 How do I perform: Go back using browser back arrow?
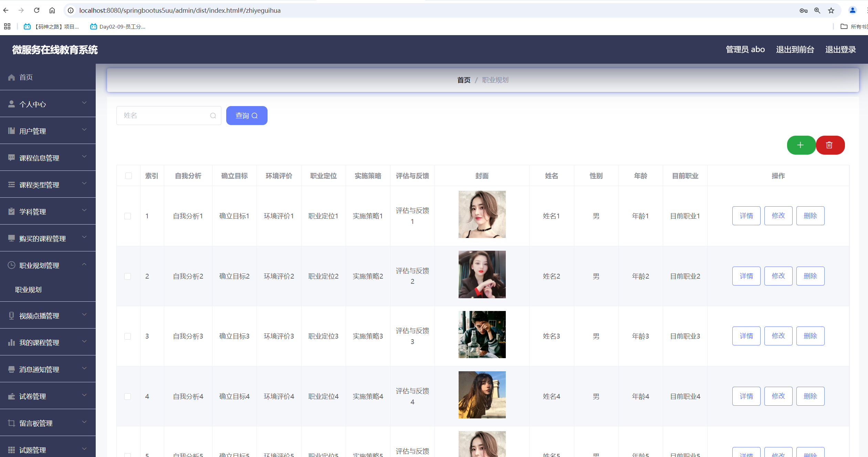(x=6, y=10)
